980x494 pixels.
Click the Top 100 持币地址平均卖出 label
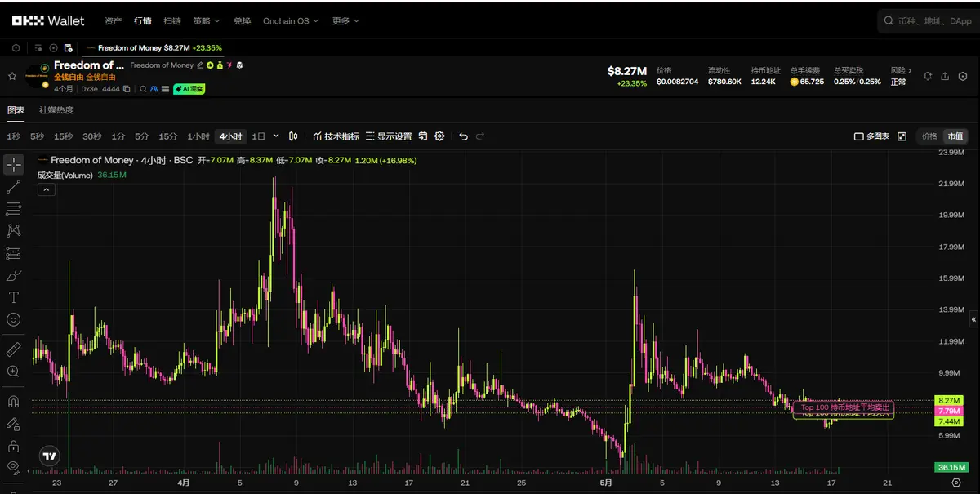click(x=843, y=407)
